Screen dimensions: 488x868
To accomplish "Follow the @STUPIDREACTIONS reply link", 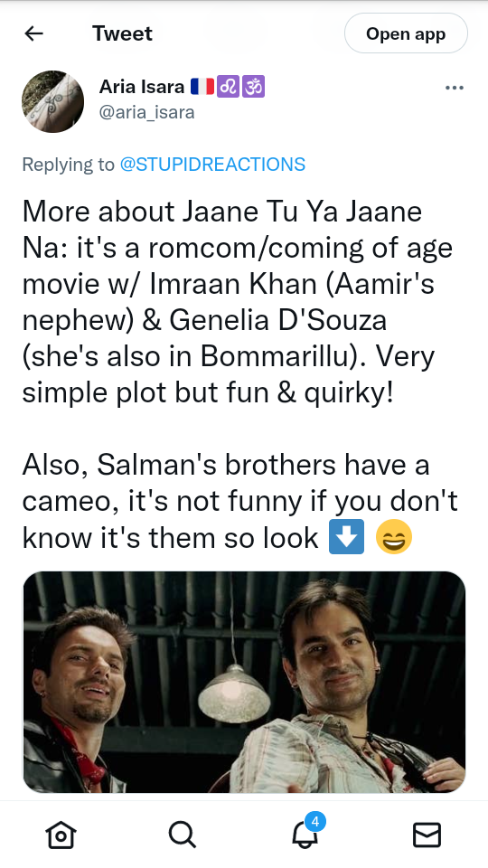I will [x=212, y=165].
